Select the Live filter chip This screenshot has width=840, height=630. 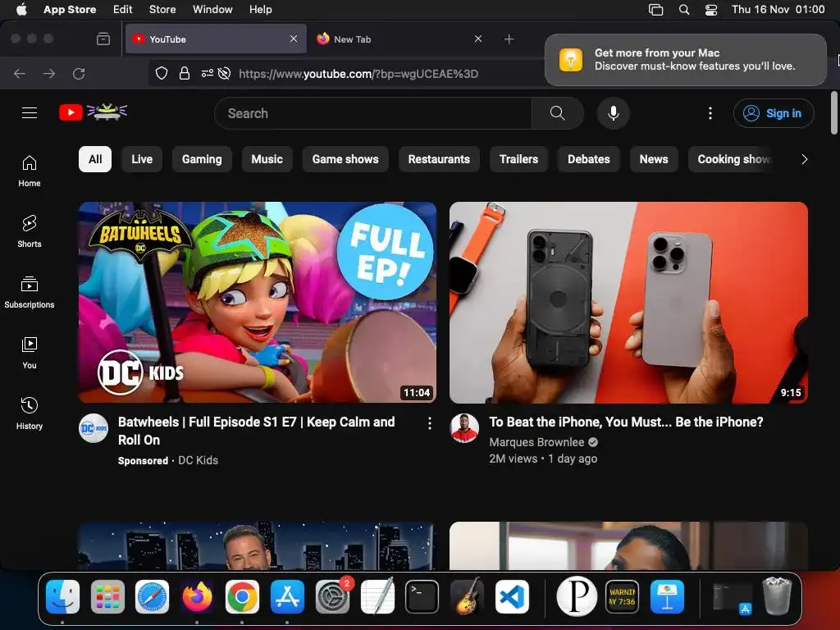(x=142, y=159)
